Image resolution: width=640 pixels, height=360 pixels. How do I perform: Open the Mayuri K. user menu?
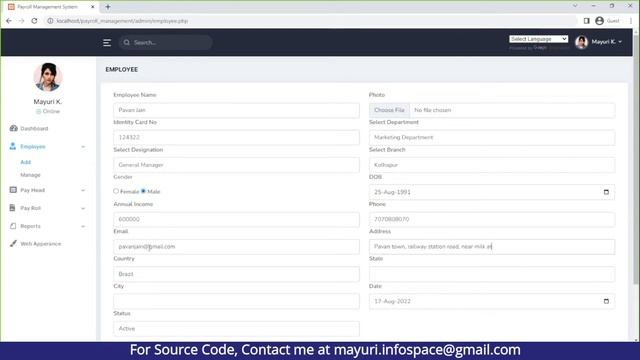pyautogui.click(x=606, y=42)
